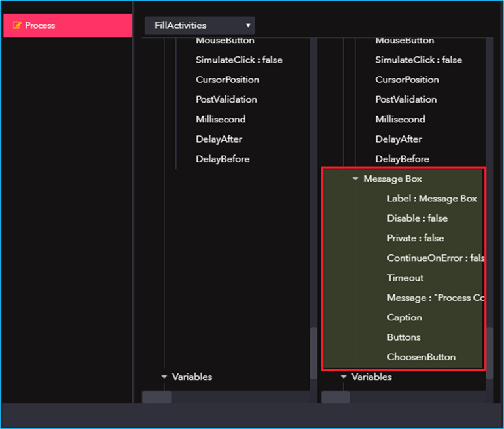Collapse left pane Variables node
Viewport: 504px width, 429px height.
tap(164, 377)
